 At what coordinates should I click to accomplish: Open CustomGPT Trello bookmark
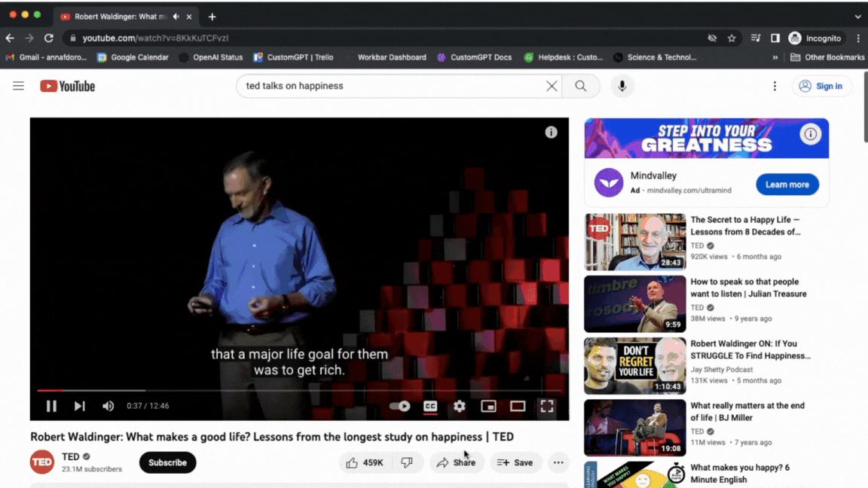click(x=293, y=57)
